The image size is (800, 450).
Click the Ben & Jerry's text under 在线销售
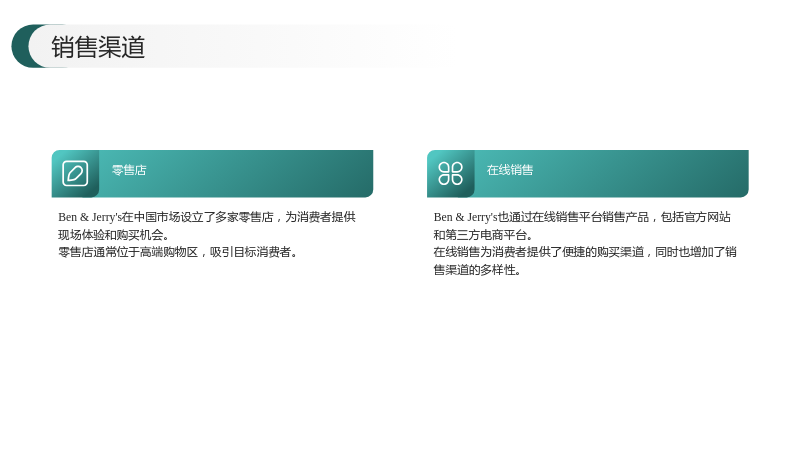[465, 217]
